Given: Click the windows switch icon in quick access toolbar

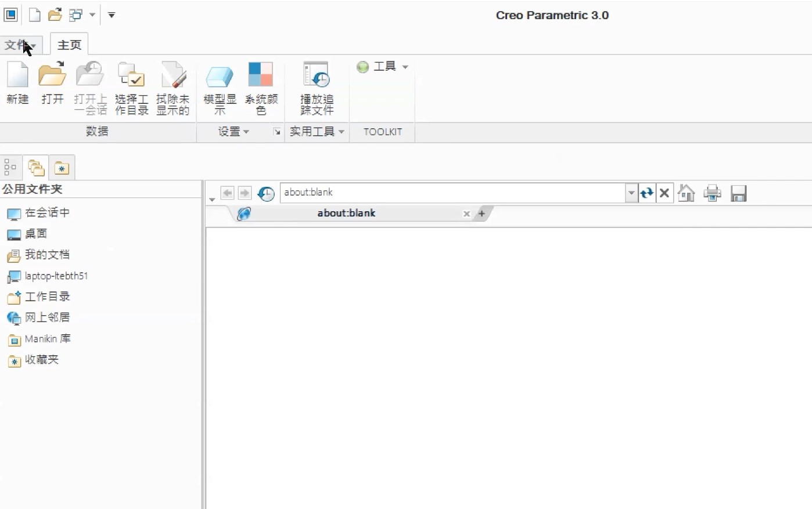Looking at the screenshot, I should 76,15.
